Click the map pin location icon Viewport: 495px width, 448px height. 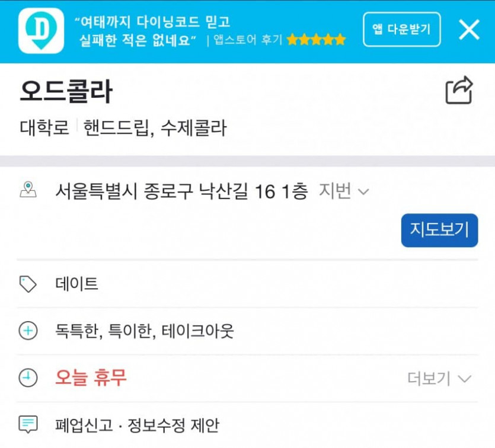tap(28, 190)
